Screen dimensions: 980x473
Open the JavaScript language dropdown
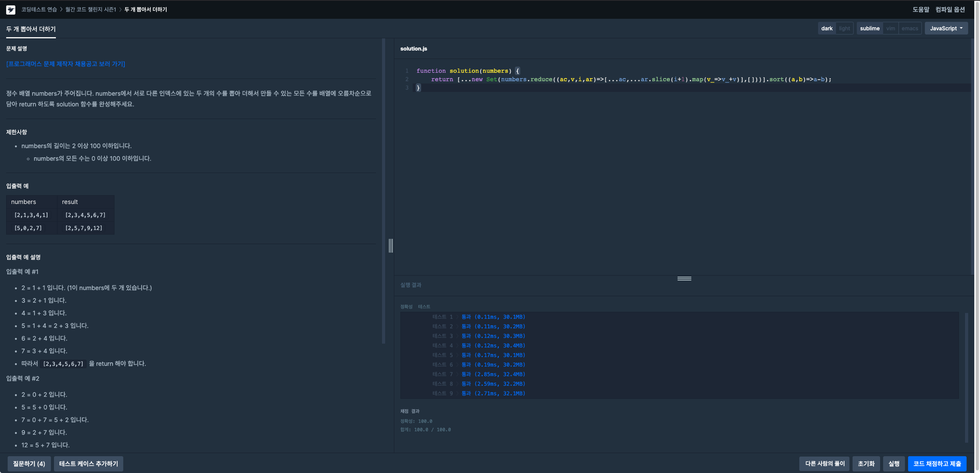pyautogui.click(x=946, y=28)
